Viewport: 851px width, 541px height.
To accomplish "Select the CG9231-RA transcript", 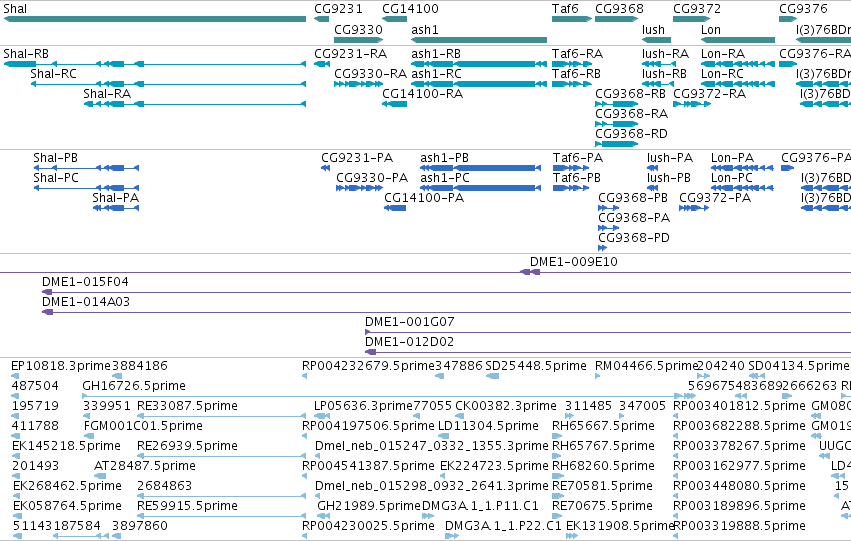I will pyautogui.click(x=322, y=64).
